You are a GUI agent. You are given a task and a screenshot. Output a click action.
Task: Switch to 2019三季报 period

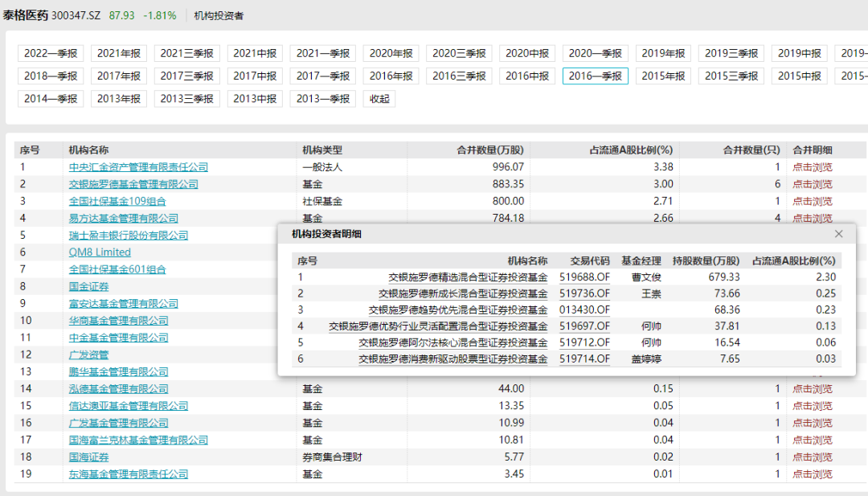click(732, 53)
